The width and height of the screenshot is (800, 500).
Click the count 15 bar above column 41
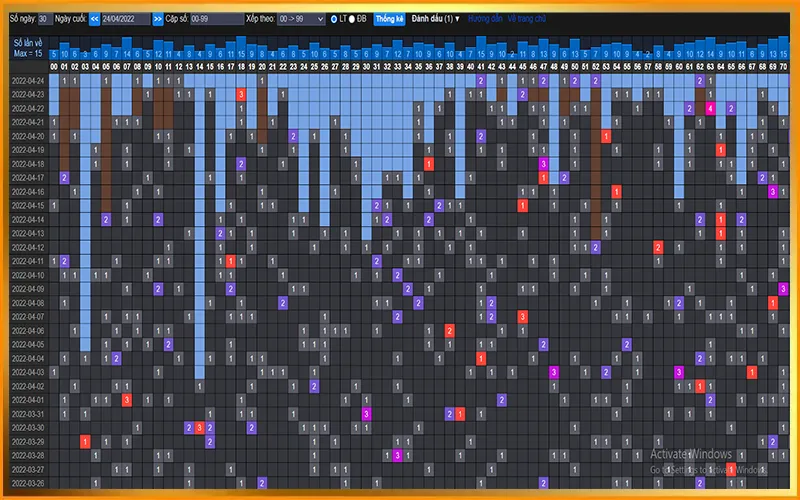pyautogui.click(x=481, y=48)
